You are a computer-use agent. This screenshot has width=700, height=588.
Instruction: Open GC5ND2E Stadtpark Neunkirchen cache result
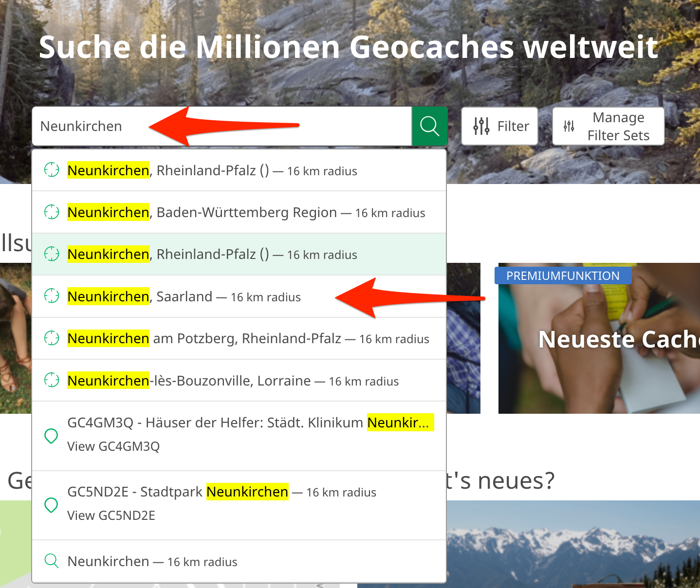click(x=239, y=505)
